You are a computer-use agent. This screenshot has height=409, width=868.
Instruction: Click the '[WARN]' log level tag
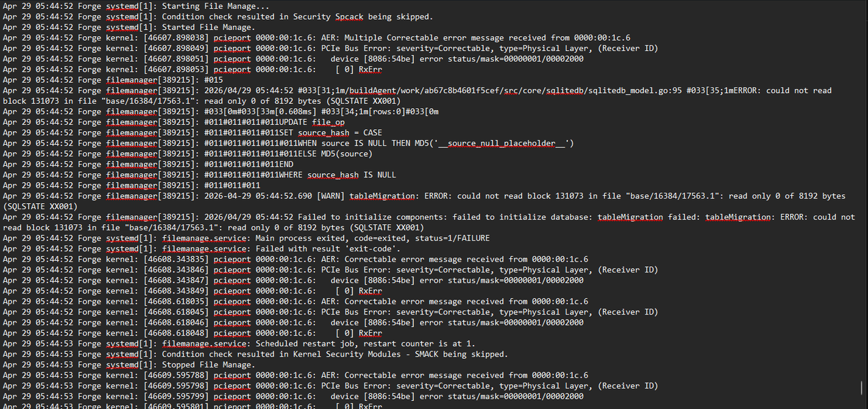(x=331, y=196)
